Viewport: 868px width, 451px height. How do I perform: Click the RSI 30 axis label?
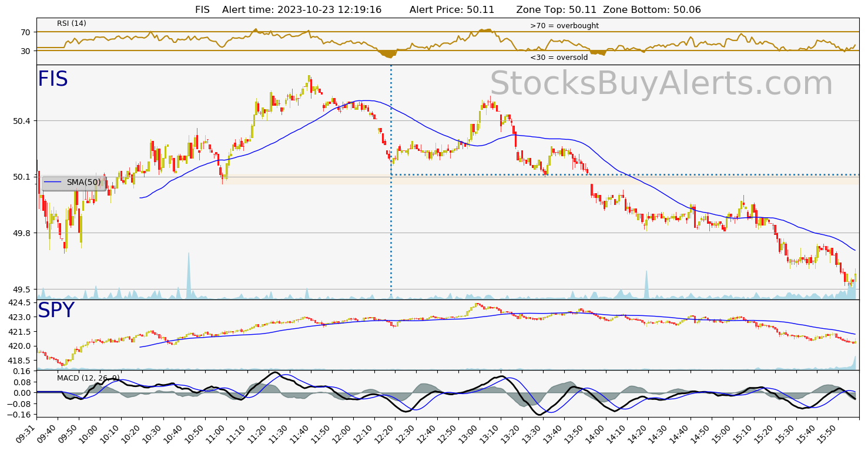coord(25,51)
